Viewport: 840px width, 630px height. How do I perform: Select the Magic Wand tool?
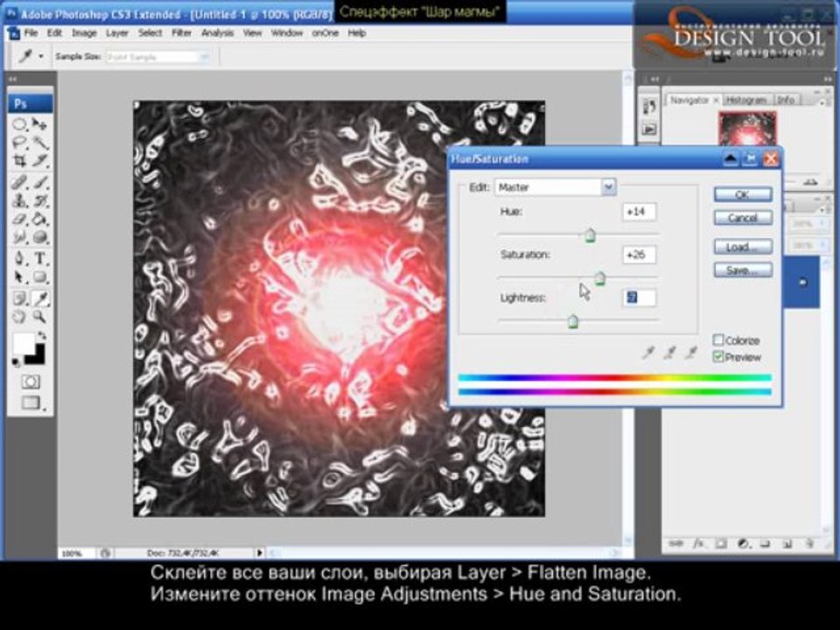(x=39, y=143)
